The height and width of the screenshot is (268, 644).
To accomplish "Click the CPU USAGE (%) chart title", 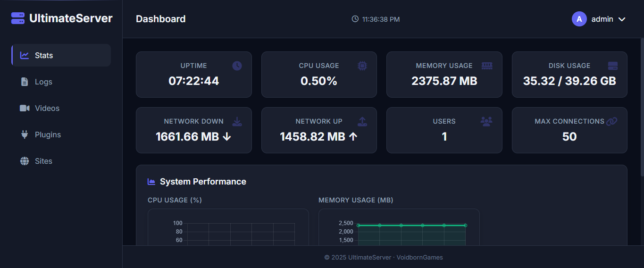I will pyautogui.click(x=175, y=200).
